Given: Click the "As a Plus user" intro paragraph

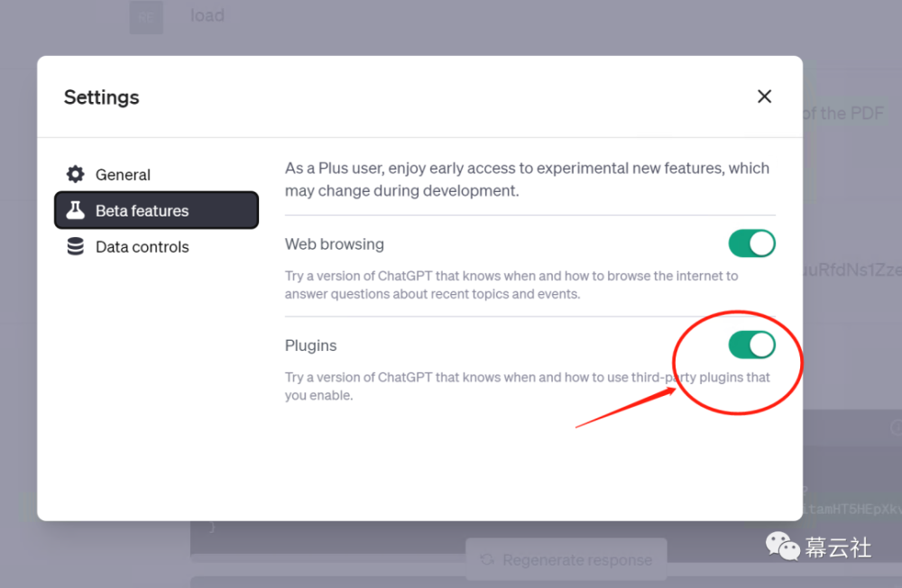Looking at the screenshot, I should [x=527, y=179].
